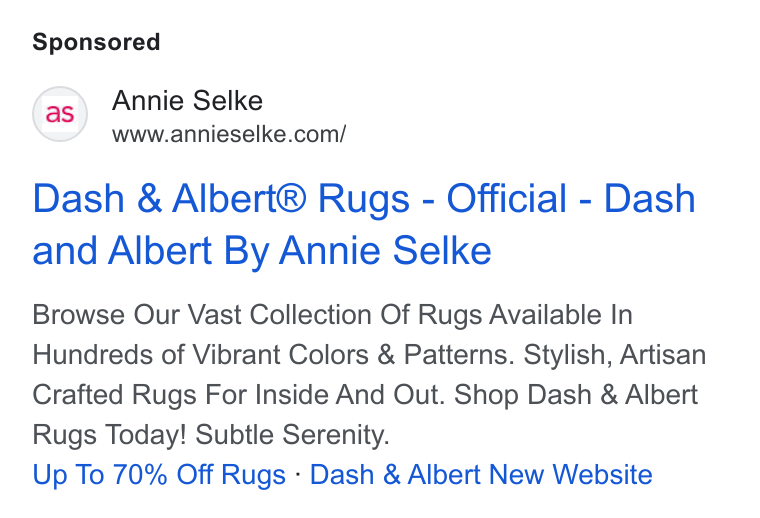
Task: Click 'and Albert By Annie Selke' headline line
Action: pyautogui.click(x=262, y=251)
